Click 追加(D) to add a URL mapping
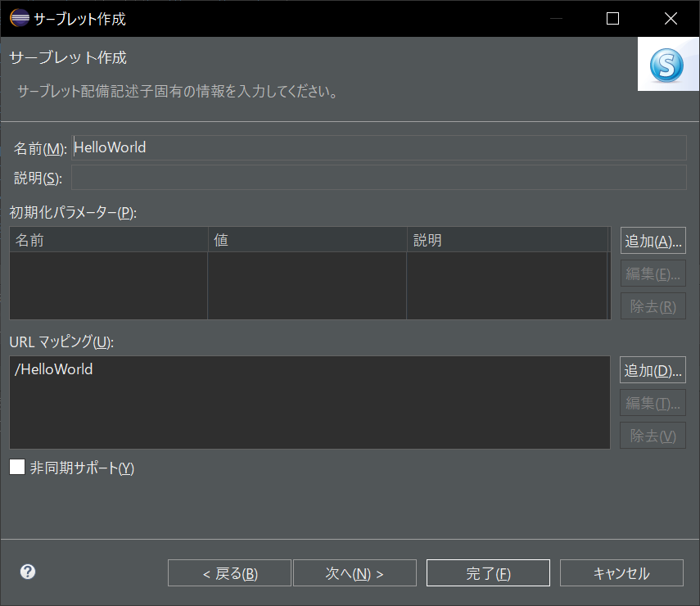 tap(653, 369)
